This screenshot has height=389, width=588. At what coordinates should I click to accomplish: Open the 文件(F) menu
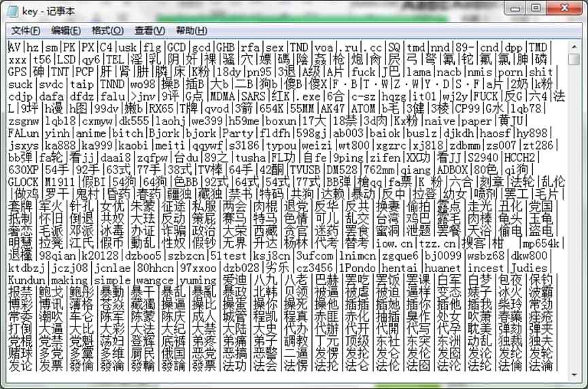pyautogui.click(x=26, y=31)
